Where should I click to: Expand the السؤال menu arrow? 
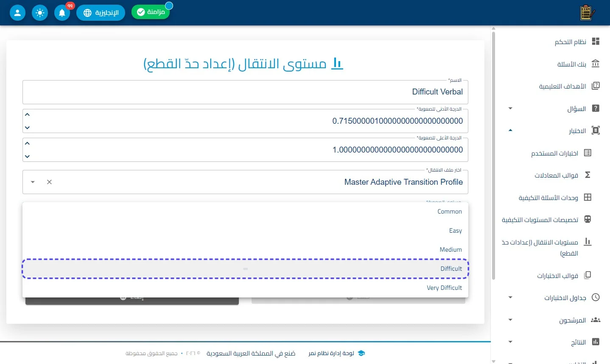(x=510, y=108)
